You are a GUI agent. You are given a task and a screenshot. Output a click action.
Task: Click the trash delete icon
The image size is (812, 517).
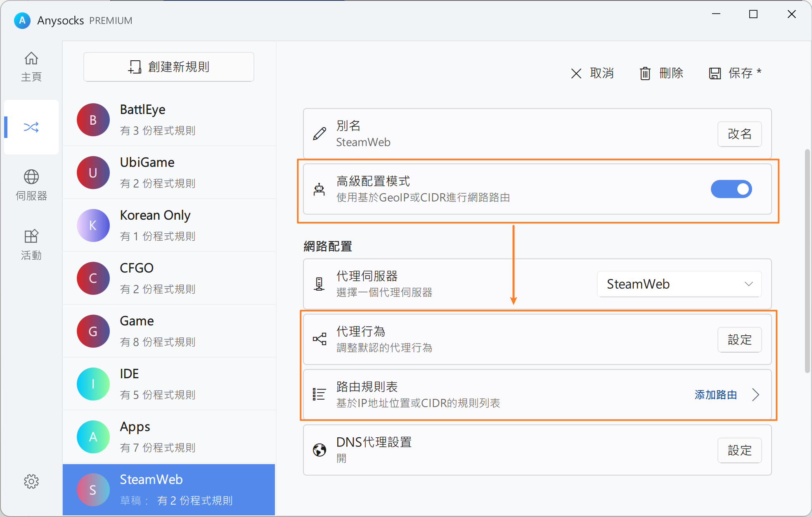pos(645,74)
